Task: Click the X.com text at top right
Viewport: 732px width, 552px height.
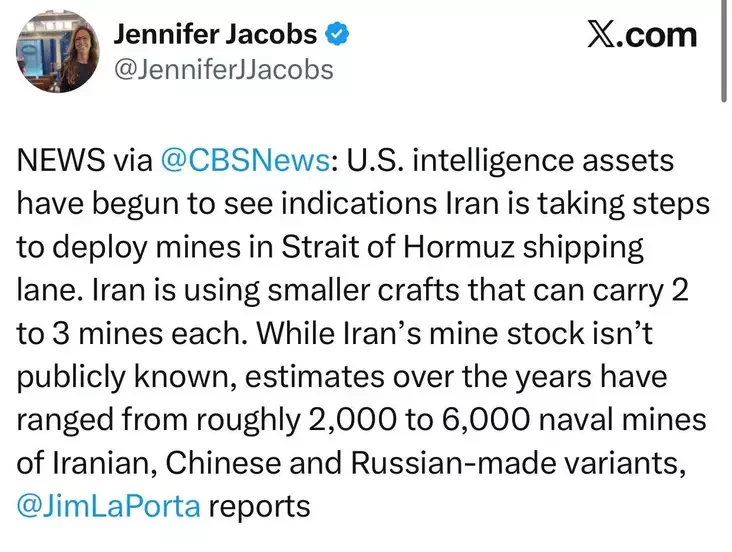Action: (640, 36)
